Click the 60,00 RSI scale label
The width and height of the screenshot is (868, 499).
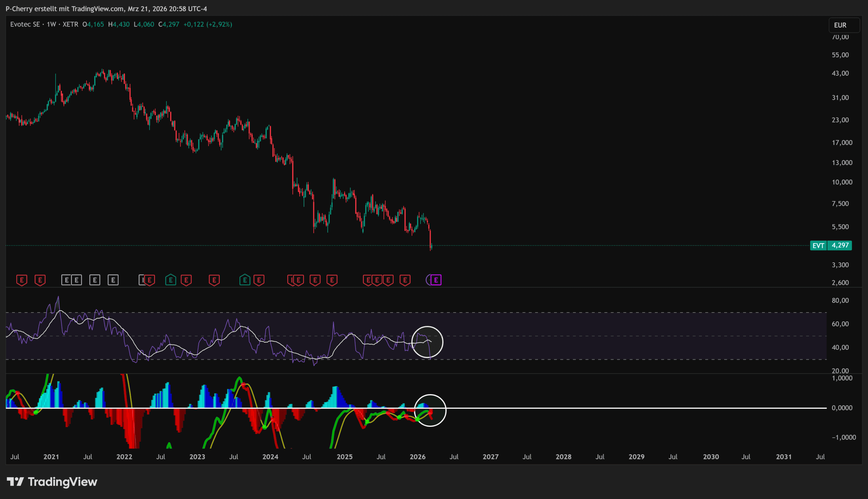click(840, 324)
